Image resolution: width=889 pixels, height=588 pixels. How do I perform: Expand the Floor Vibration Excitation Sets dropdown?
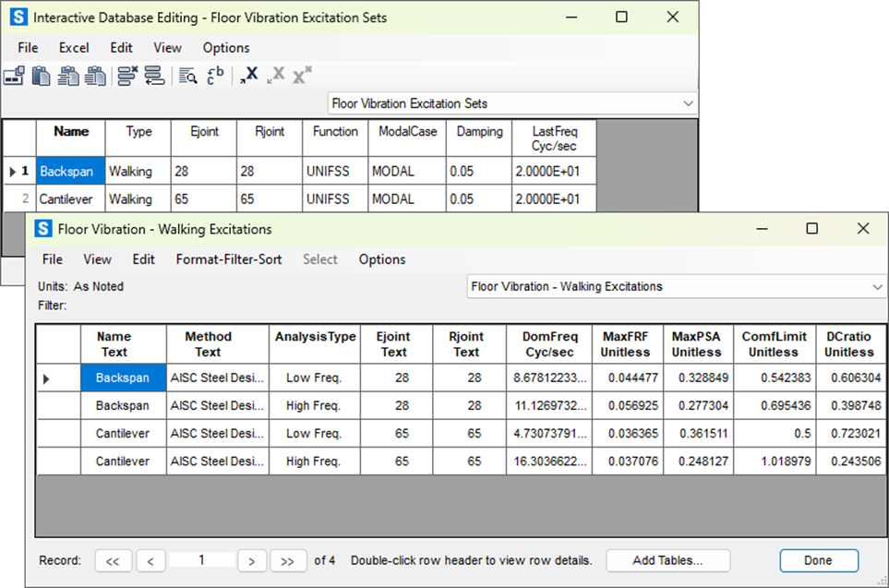coord(687,103)
